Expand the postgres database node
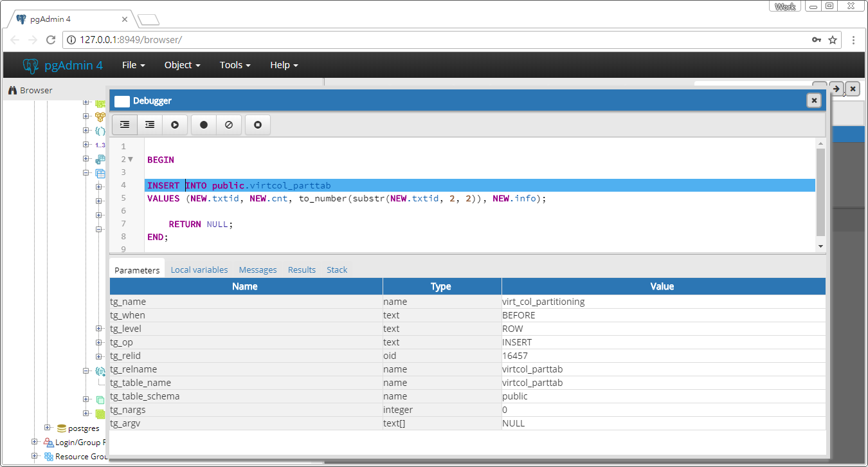 (48, 428)
